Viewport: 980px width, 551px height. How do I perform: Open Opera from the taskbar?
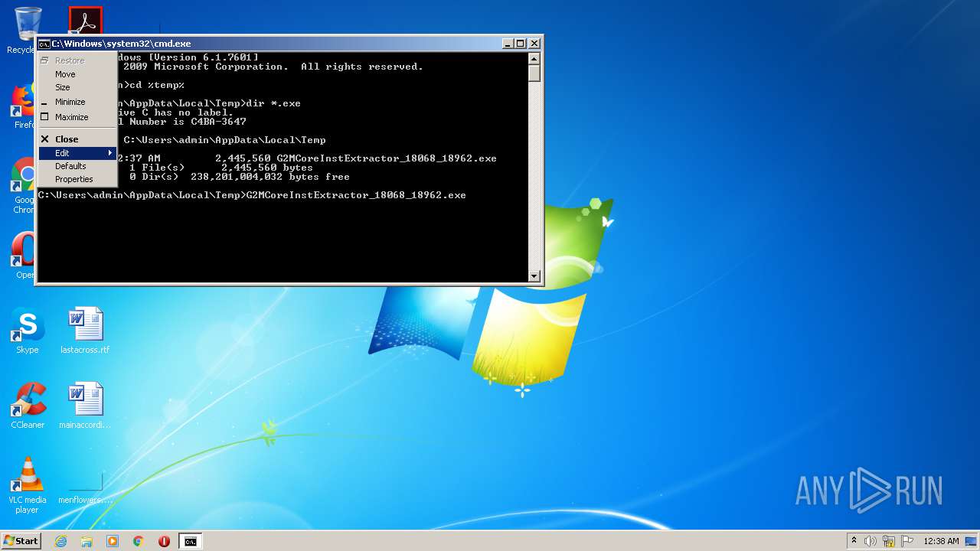pos(164,541)
